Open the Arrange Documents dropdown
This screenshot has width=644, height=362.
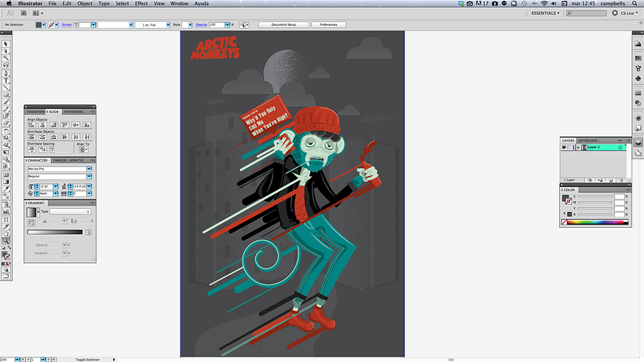[x=38, y=13]
